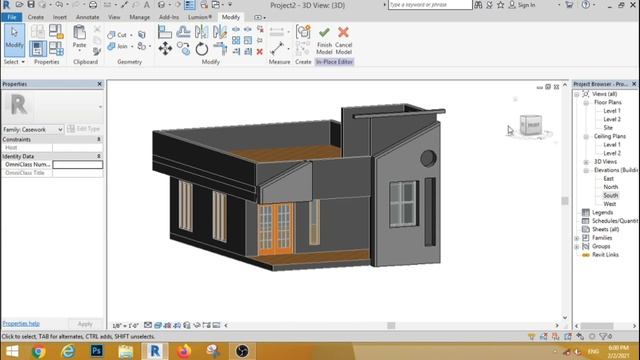Open the File menu
This screenshot has width=640, height=360.
[x=12, y=17]
